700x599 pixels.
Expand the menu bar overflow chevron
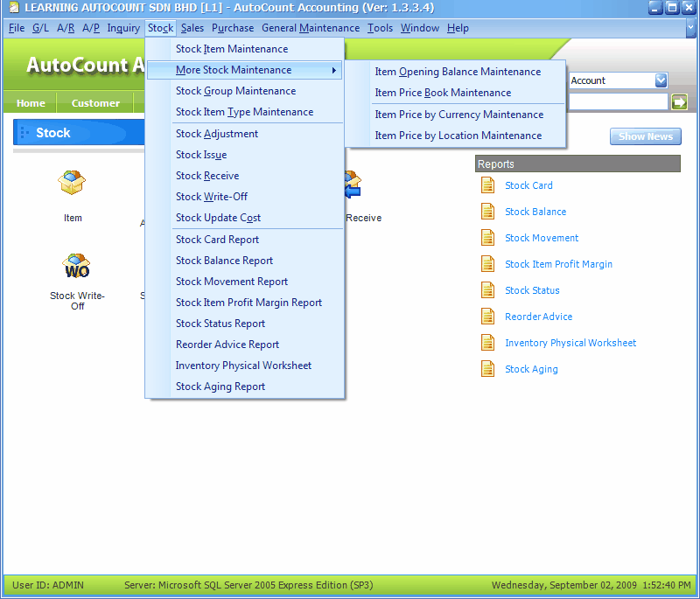690,28
